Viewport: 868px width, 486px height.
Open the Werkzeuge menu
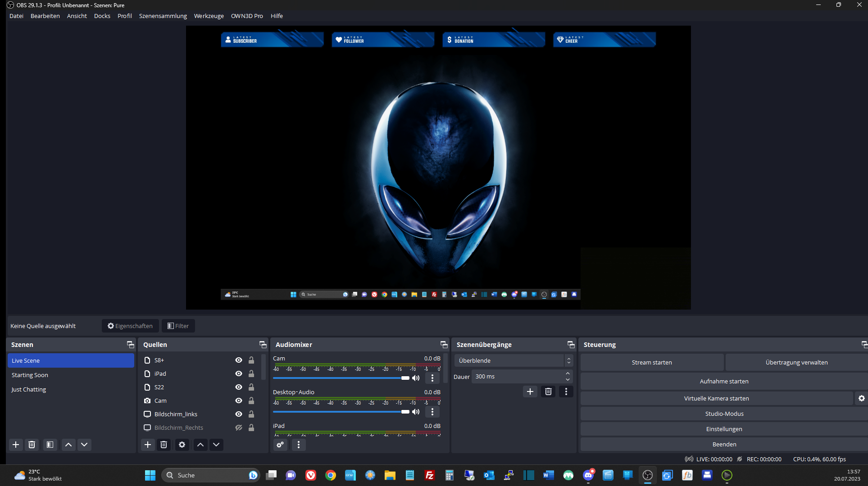coord(209,16)
